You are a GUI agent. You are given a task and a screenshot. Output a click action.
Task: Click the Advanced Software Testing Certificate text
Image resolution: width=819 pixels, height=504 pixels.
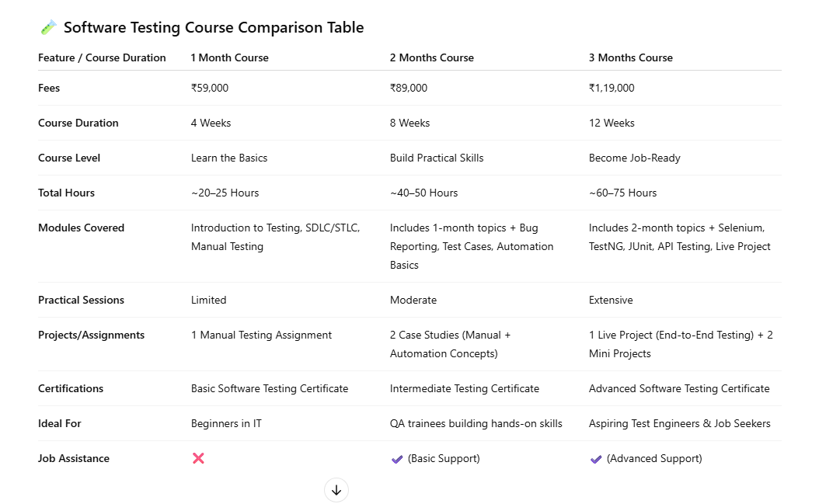coord(679,388)
